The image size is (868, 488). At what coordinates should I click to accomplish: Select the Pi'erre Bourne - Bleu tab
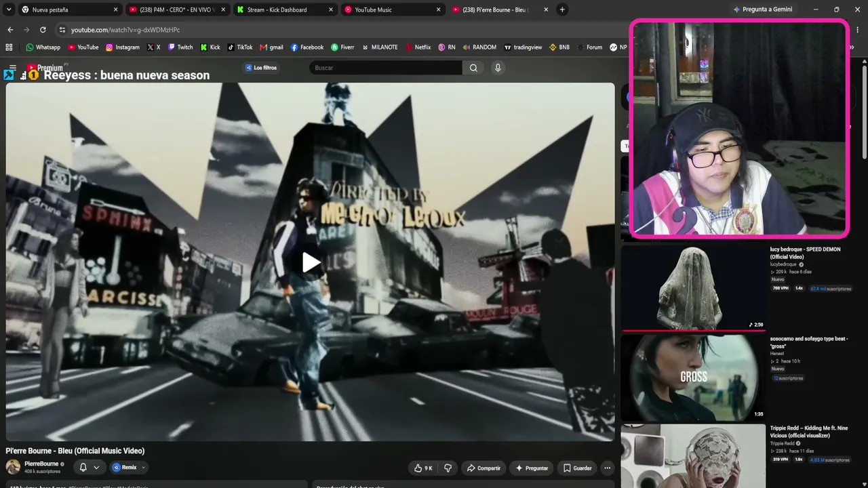[499, 9]
